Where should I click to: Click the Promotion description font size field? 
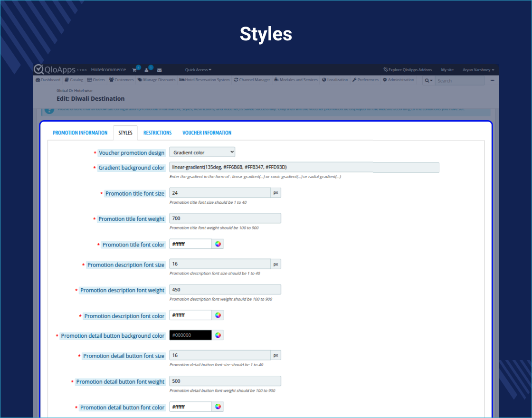click(x=220, y=264)
